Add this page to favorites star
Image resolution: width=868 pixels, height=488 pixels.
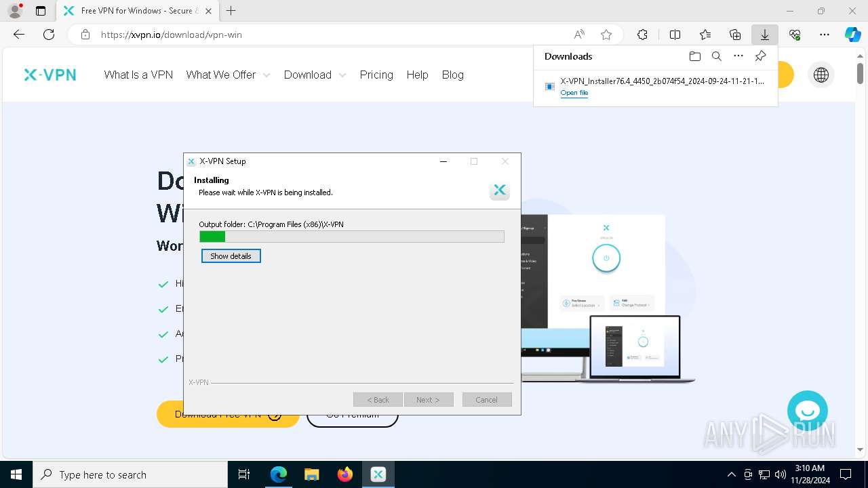(606, 35)
